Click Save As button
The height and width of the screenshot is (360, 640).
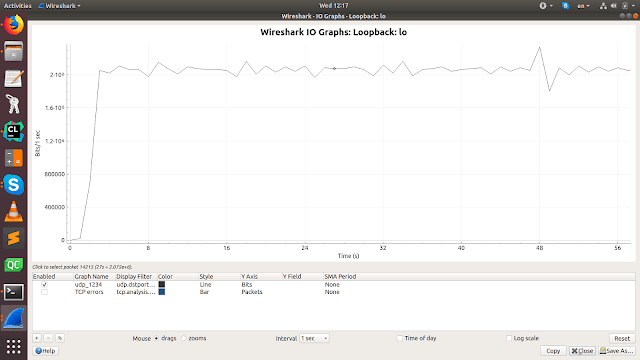tap(617, 351)
